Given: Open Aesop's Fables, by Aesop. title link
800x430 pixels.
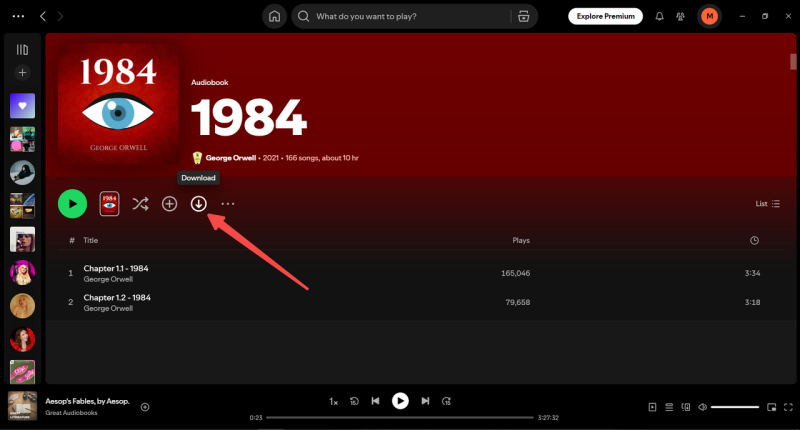Looking at the screenshot, I should [87, 401].
